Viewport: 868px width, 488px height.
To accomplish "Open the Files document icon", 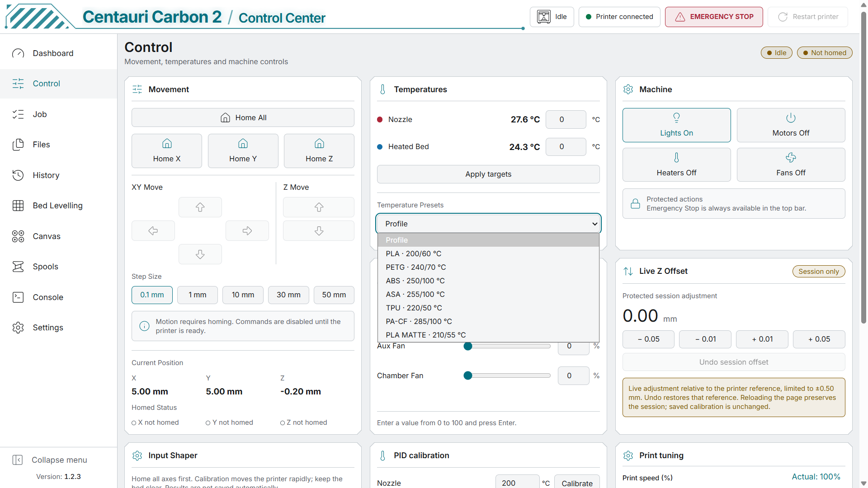I will pos(18,145).
